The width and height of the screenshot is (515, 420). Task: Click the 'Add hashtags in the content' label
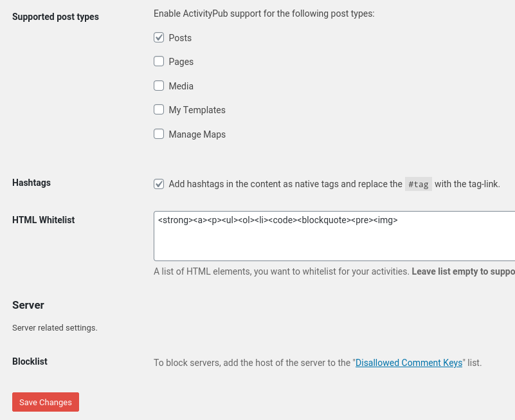[334, 184]
